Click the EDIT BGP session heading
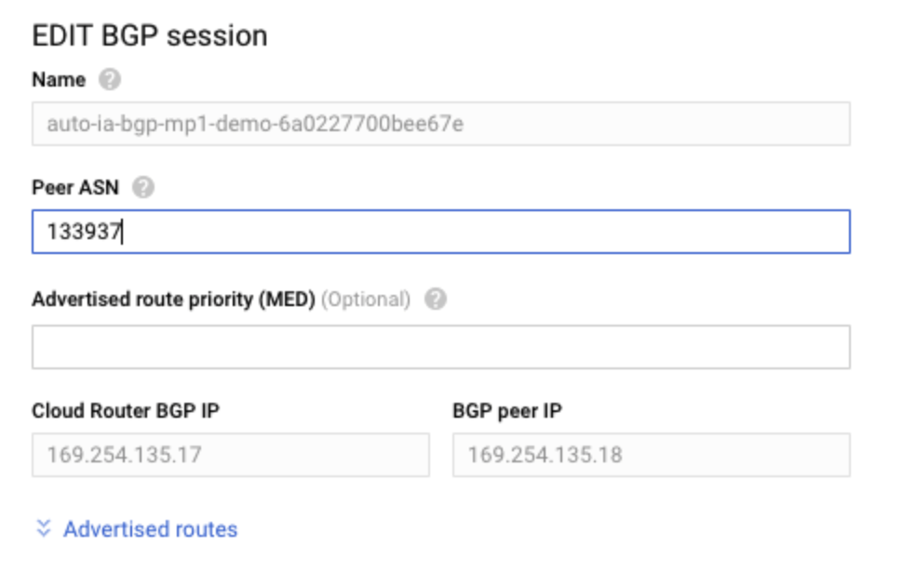 (x=150, y=35)
